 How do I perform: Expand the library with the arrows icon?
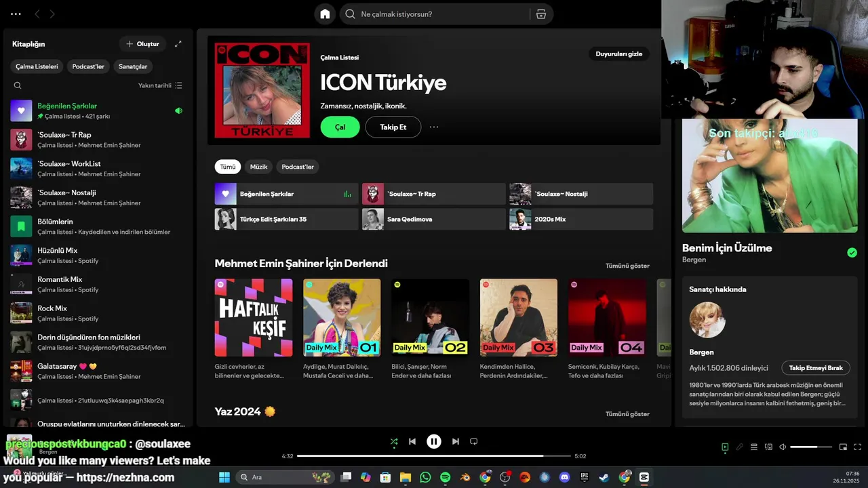click(178, 44)
